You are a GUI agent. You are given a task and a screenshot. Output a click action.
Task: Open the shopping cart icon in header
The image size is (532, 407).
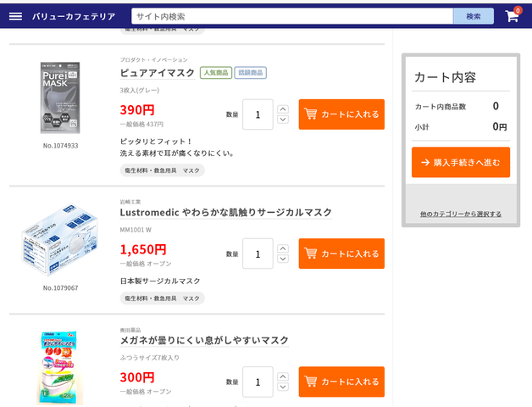click(512, 16)
